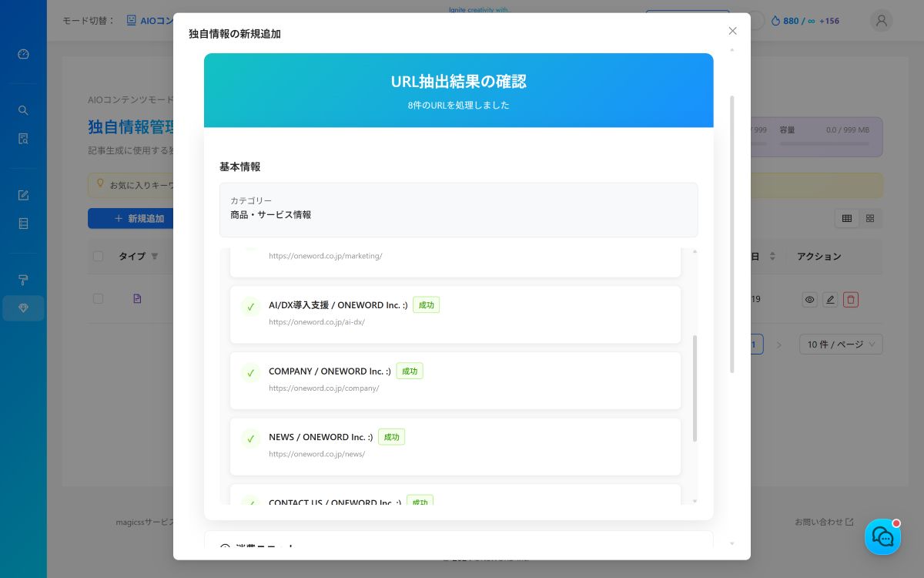This screenshot has height=578, width=924.
Task: Click the 新規追加 button
Action: pyautogui.click(x=138, y=218)
